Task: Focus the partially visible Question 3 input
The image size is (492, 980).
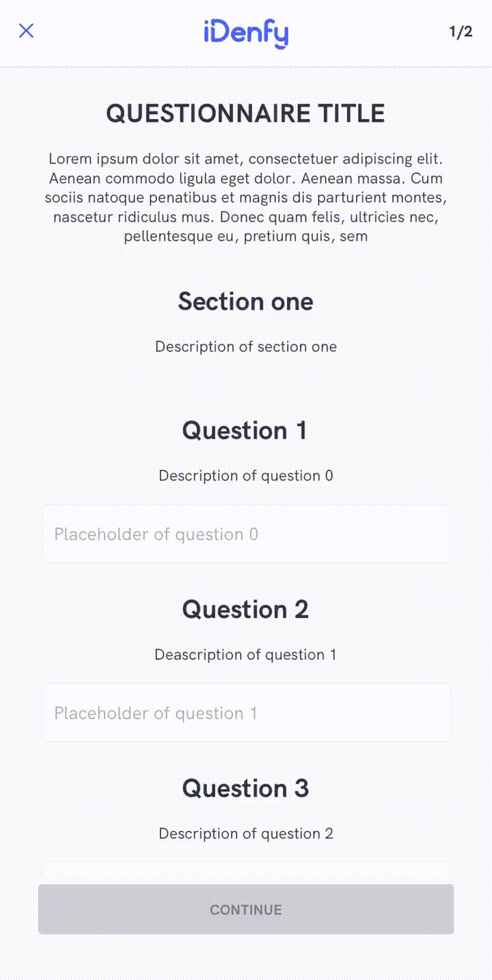Action: pyautogui.click(x=246, y=869)
